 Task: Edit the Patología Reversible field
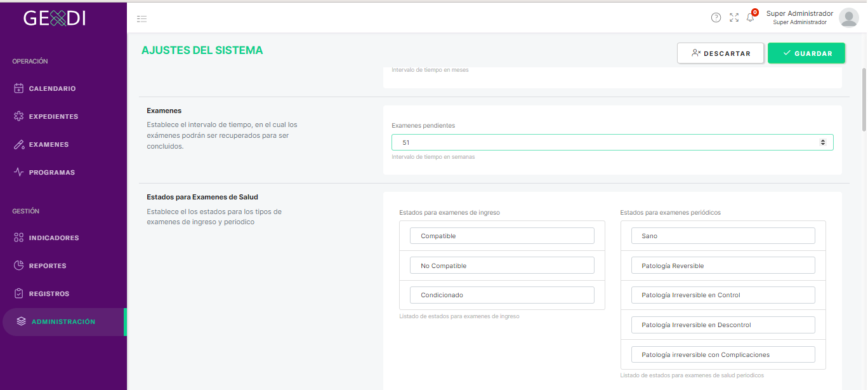723,266
